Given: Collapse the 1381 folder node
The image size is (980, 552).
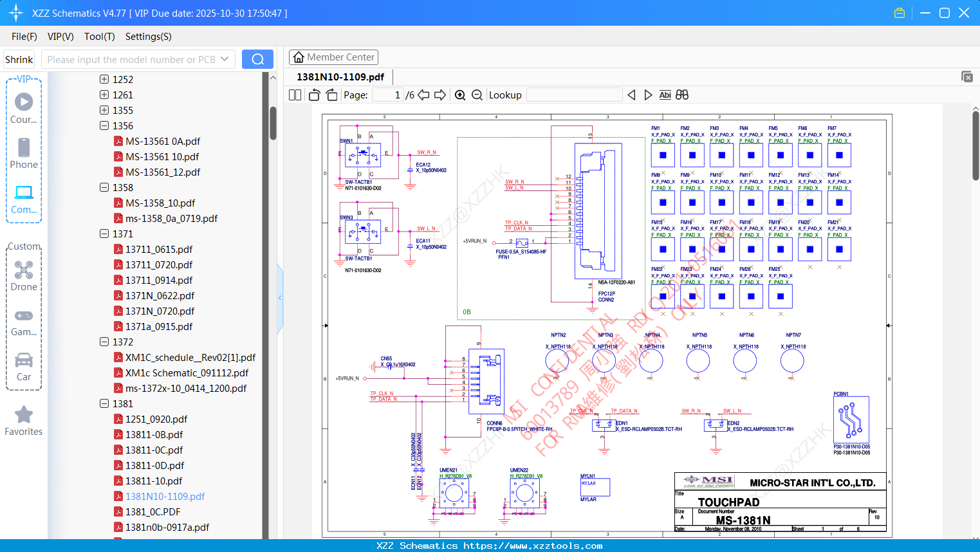Looking at the screenshot, I should pos(104,403).
